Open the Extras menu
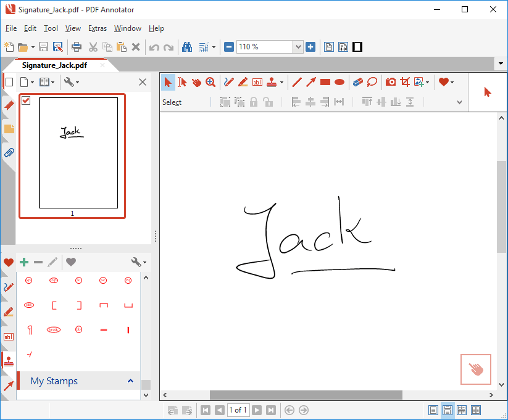The image size is (508, 420). point(97,28)
